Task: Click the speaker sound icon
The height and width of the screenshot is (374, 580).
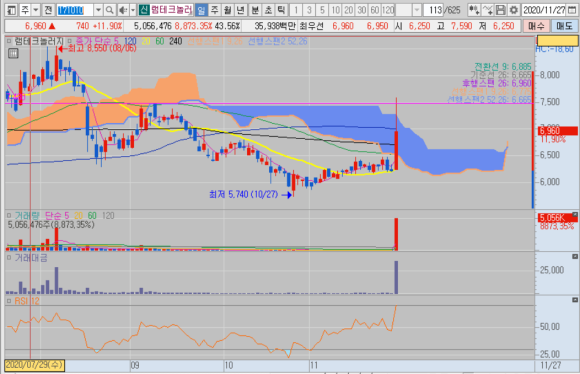Action: pos(123,10)
